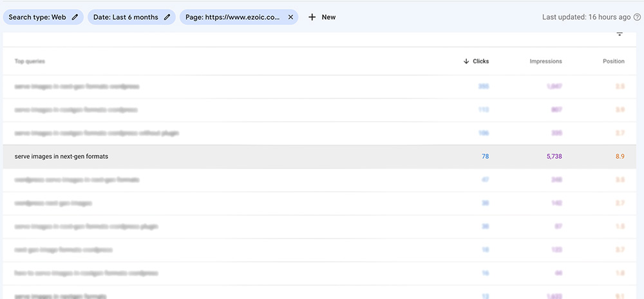Viewport: 644px width, 299px height.
Task: Open the Search type: Web filter chip
Action: click(x=43, y=17)
